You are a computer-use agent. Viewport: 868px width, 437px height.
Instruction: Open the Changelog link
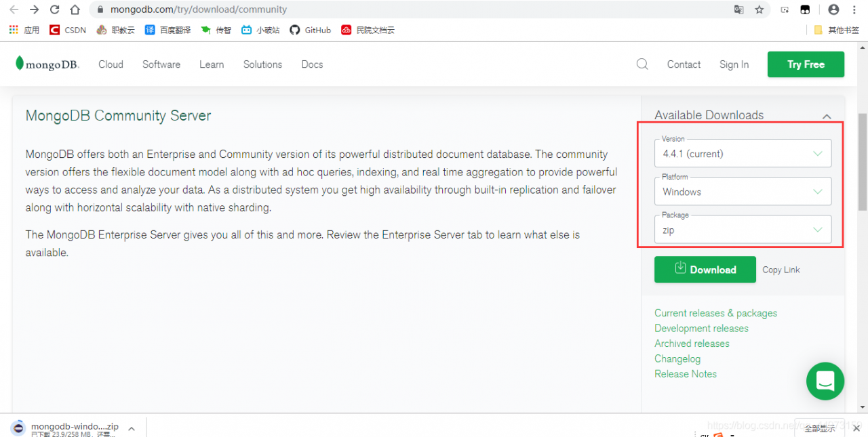coord(677,358)
